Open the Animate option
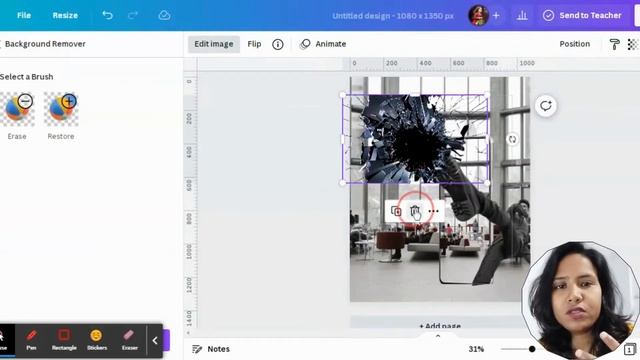 tap(323, 44)
